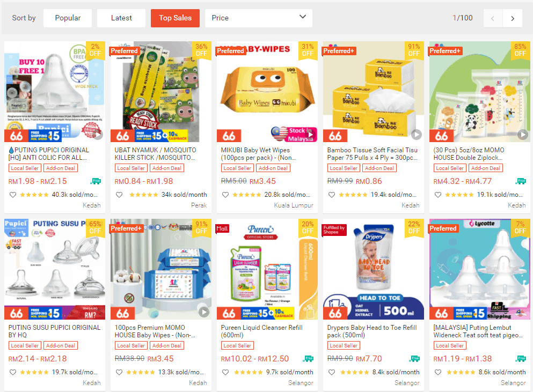Image resolution: width=533 pixels, height=392 pixels.
Task: Play video on Bamboo Tissue product image
Action: pyautogui.click(x=416, y=135)
